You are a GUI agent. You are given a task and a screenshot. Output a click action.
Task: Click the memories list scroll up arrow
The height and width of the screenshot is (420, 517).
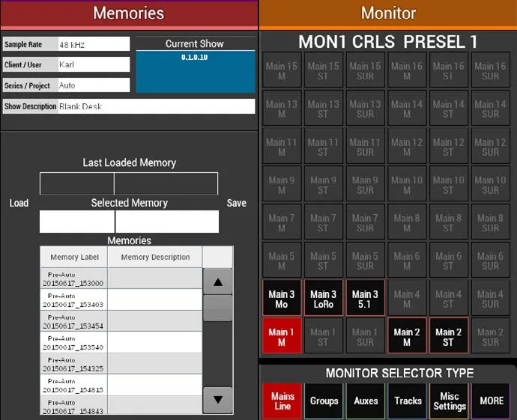click(x=217, y=281)
